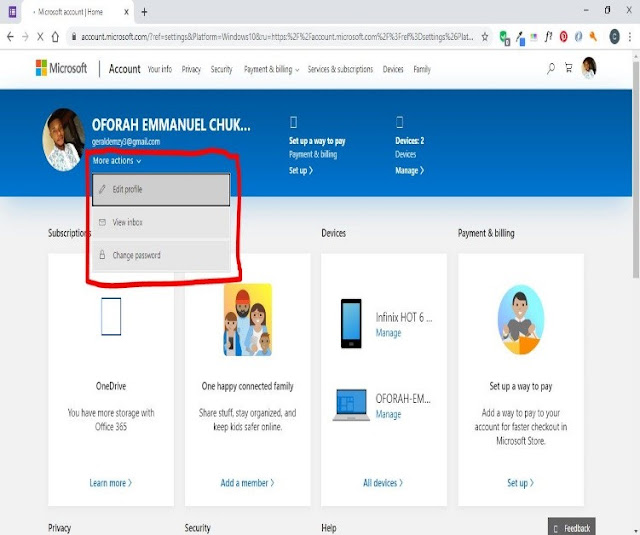Click the green shield extension icon
Screen dimensions: 640x535
coord(504,38)
